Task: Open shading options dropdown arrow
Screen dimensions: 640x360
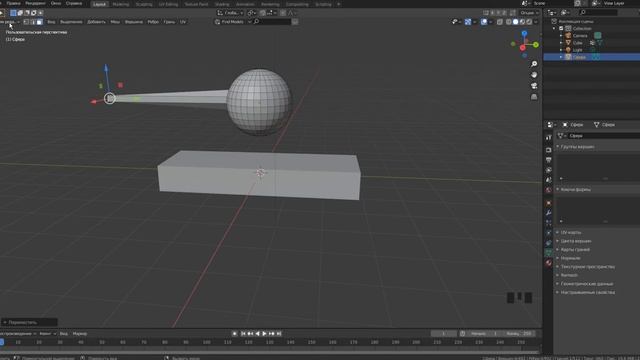Action: point(536,22)
